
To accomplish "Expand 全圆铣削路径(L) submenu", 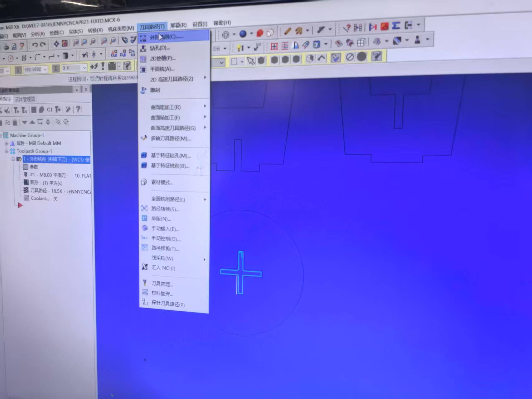I will tap(174, 199).
